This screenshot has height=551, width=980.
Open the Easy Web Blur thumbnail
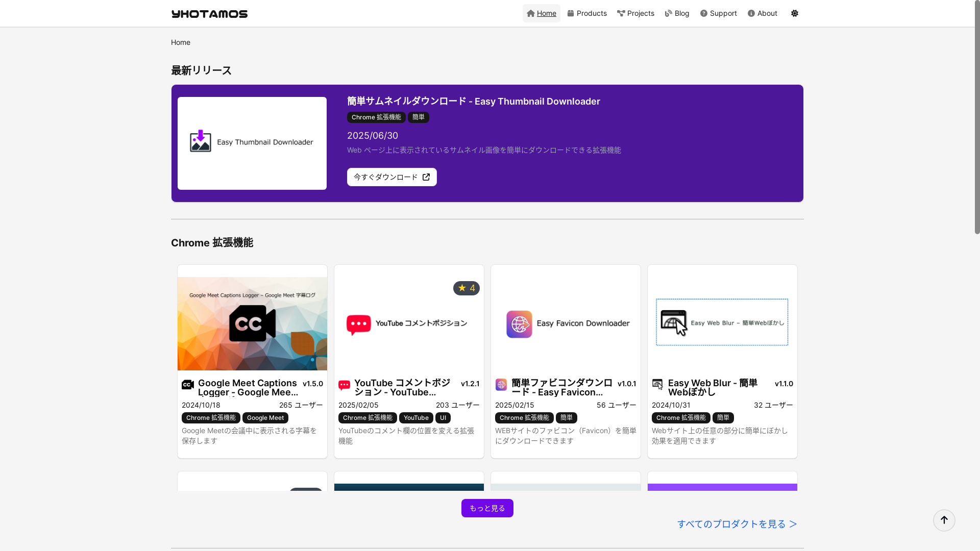pos(722,323)
